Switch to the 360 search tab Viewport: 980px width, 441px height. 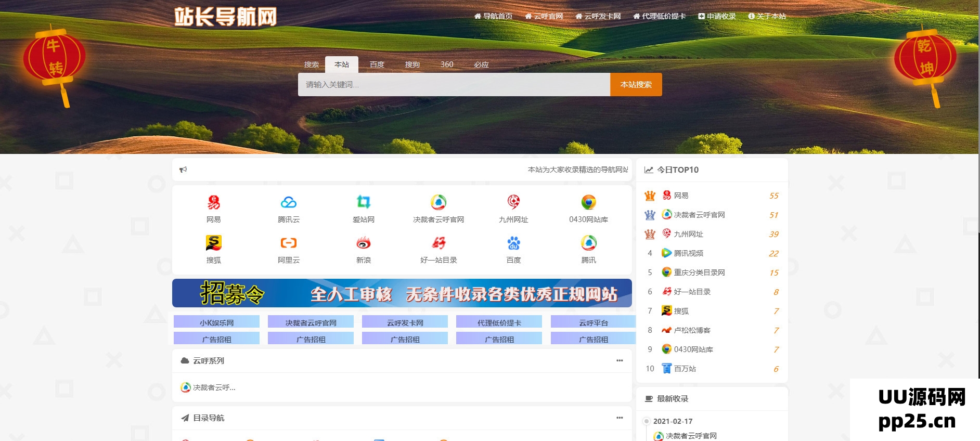point(447,64)
